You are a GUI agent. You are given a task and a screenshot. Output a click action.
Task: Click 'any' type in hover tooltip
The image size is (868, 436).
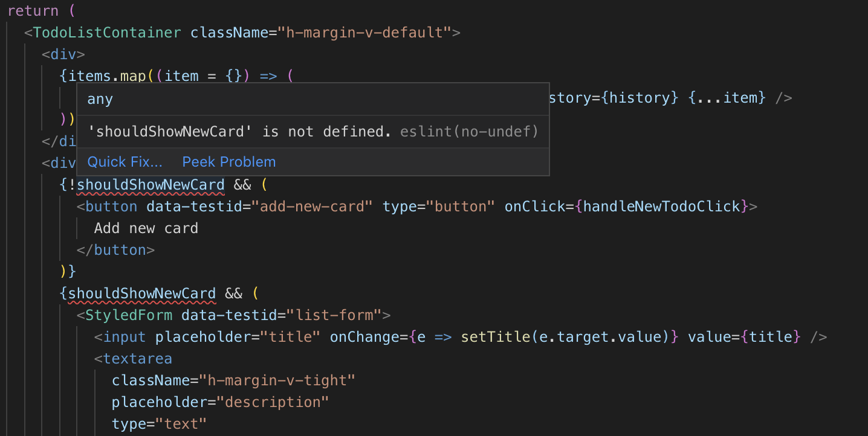(x=100, y=99)
